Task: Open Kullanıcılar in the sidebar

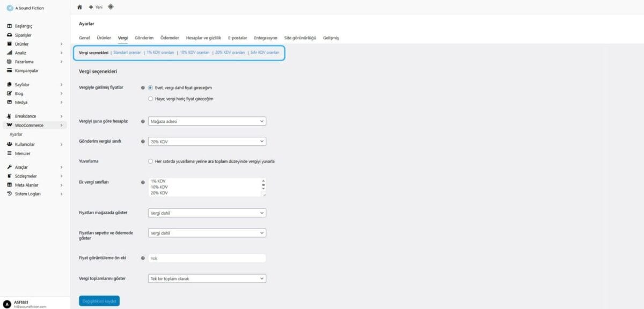Action: coord(25,144)
